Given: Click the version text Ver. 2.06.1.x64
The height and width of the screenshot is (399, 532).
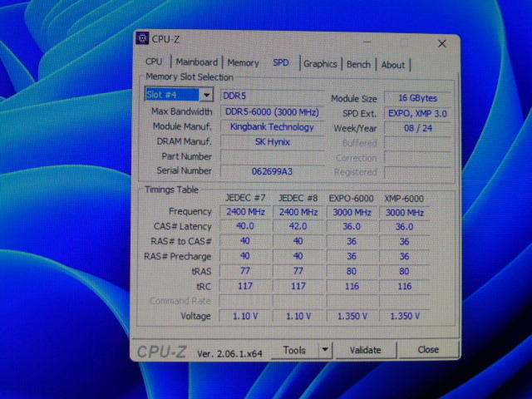Looking at the screenshot, I should pyautogui.click(x=229, y=353).
